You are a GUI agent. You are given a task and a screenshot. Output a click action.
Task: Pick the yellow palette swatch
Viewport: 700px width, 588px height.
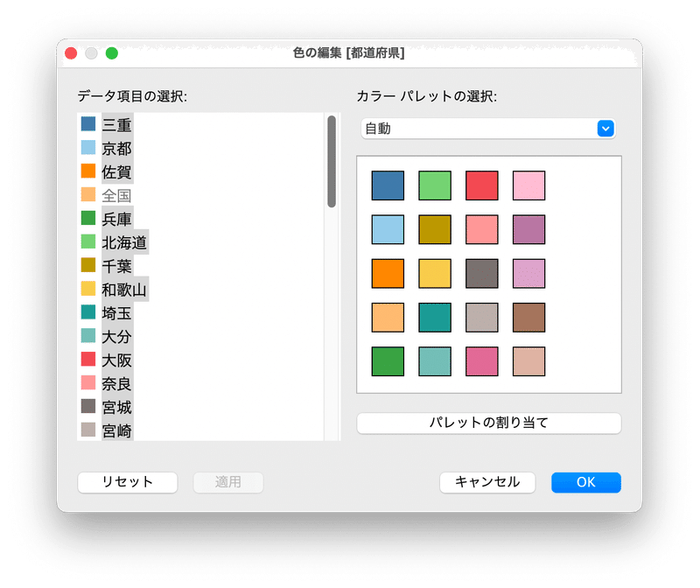pyautogui.click(x=435, y=273)
